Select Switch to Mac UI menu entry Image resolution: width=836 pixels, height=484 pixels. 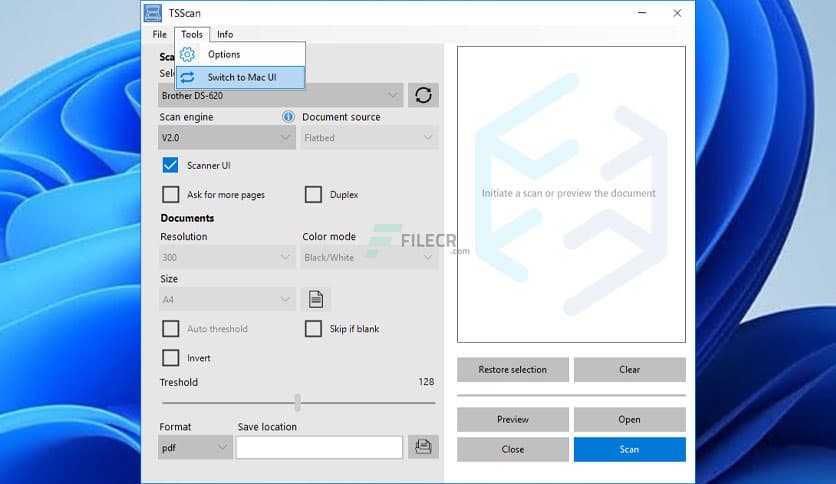pos(240,77)
